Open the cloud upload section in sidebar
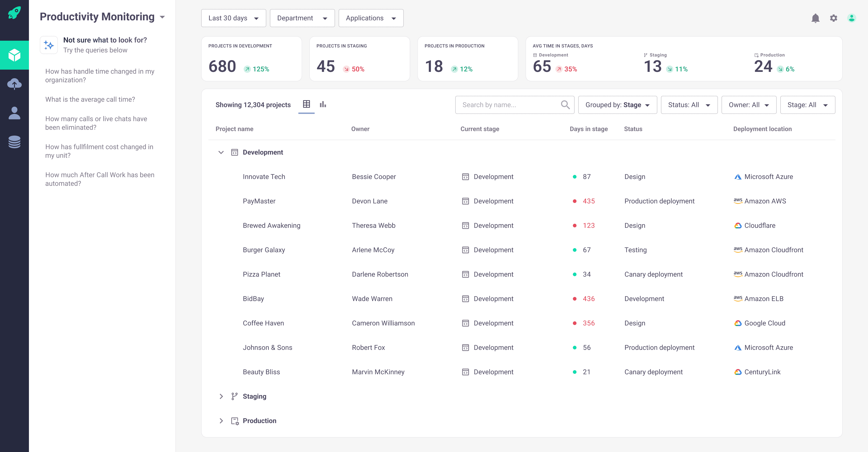The width and height of the screenshot is (868, 452). point(14,84)
